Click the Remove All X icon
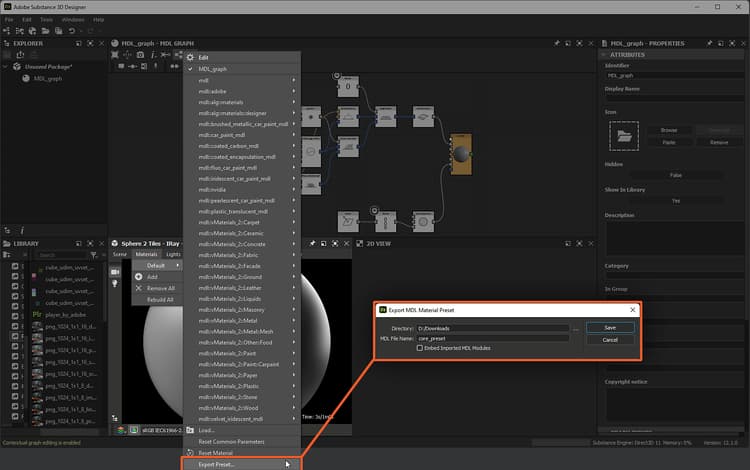Viewport: 750px width, 470px height. [138, 288]
